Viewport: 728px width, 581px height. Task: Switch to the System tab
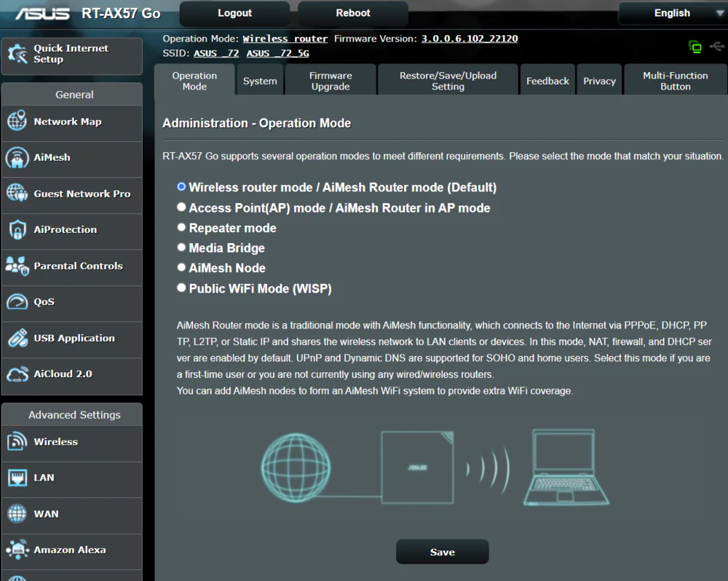click(260, 81)
